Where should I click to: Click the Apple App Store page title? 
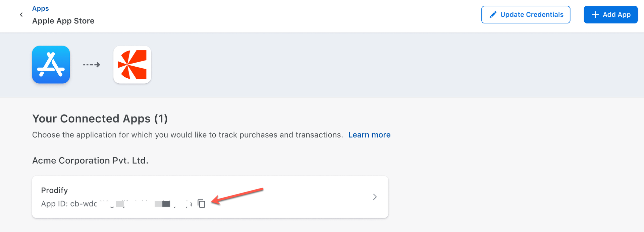pyautogui.click(x=63, y=21)
